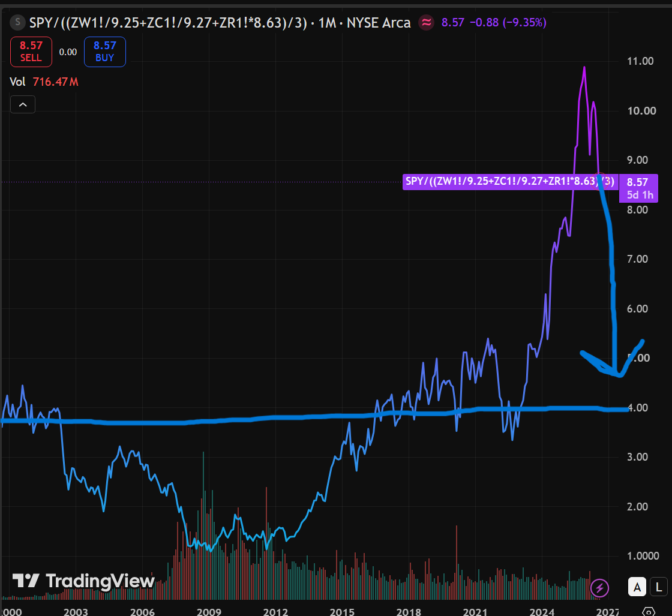The width and height of the screenshot is (672, 616).
Task: Click the 2018 time axis label
Action: point(409,611)
